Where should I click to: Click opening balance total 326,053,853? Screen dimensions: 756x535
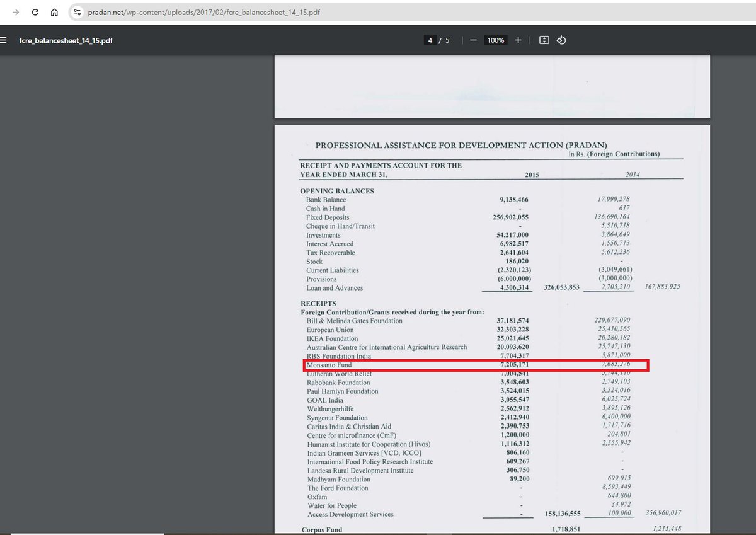561,288
